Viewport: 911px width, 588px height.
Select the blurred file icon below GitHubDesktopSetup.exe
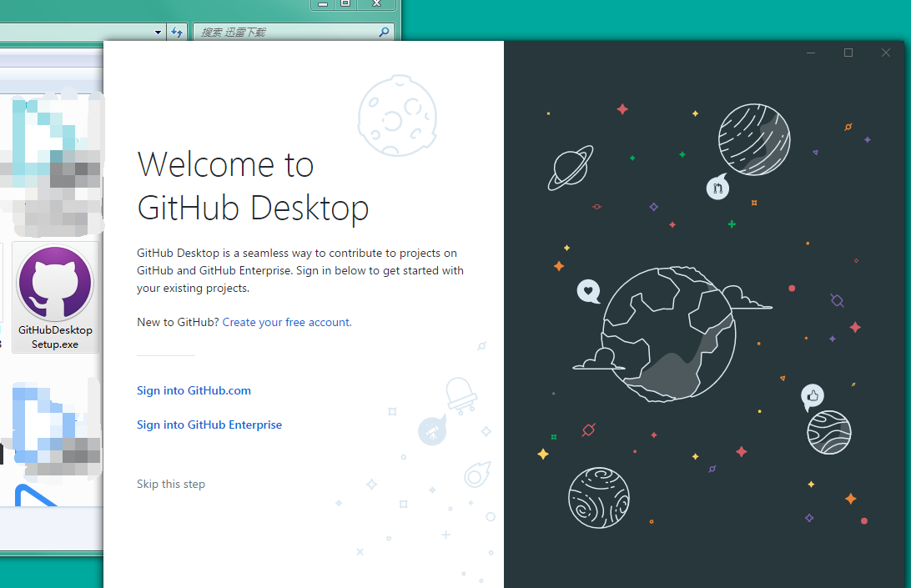point(55,430)
